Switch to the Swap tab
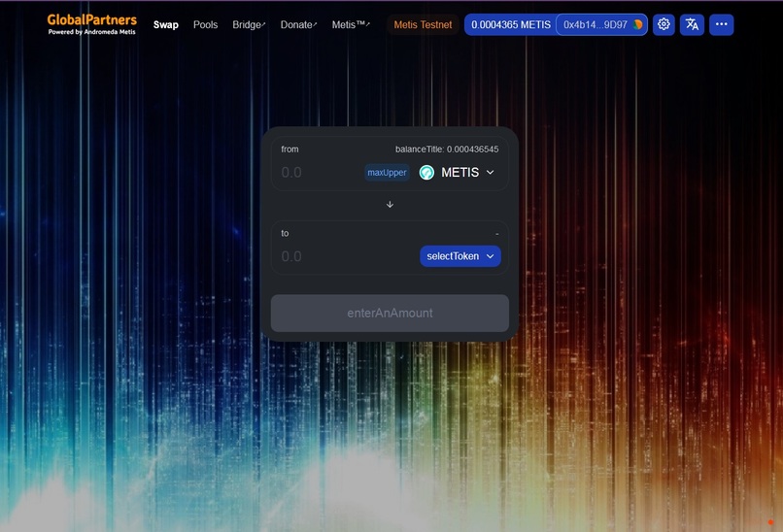783x532 pixels. 166,24
